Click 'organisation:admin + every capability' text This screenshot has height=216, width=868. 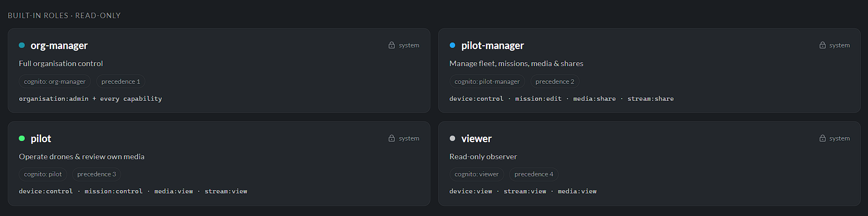coord(90,99)
